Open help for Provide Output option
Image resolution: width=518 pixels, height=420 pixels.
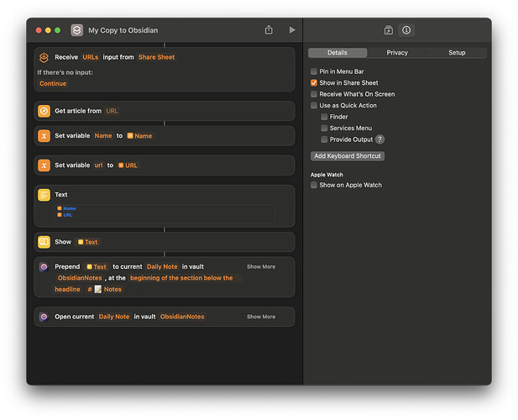point(380,139)
